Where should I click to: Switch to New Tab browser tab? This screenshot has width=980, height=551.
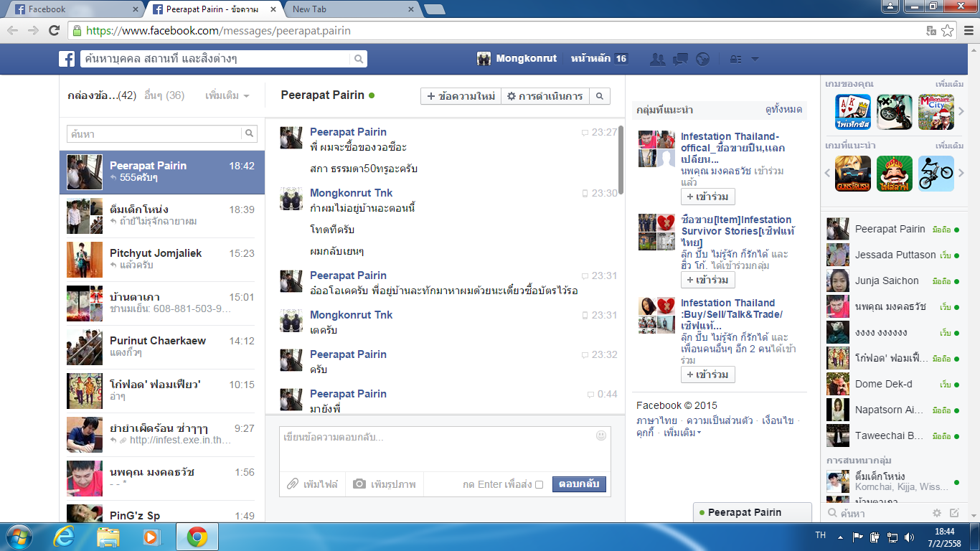click(352, 9)
